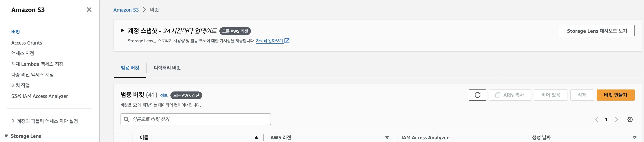Go to previous page arrow
This screenshot has width=644, height=142.
(597, 120)
